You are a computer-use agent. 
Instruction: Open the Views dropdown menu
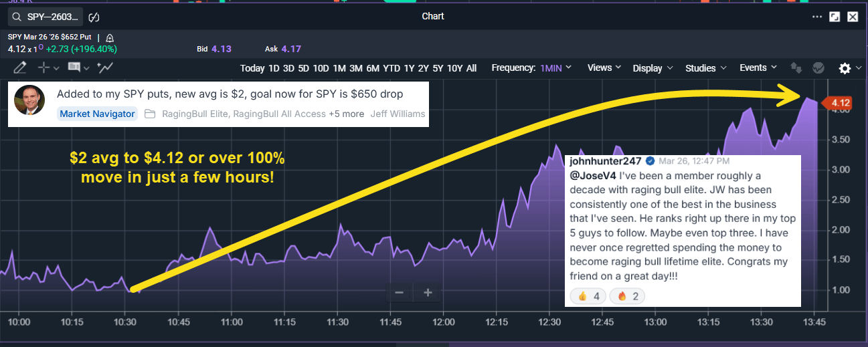point(604,68)
